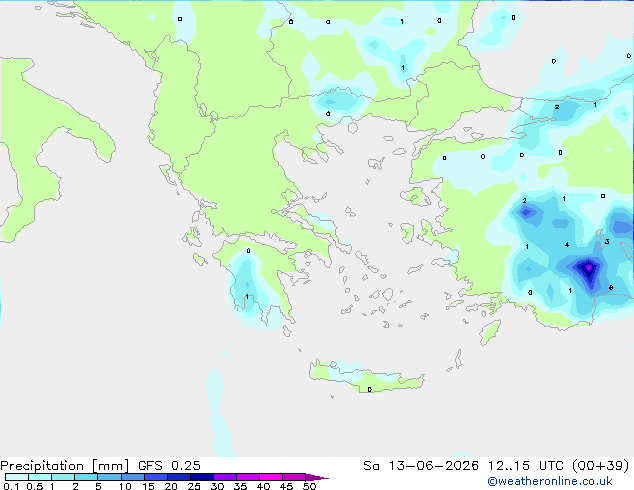Screen dimensions: 634x490
Task: Select the 'GFS 0.25' model label
Action: 169,466
